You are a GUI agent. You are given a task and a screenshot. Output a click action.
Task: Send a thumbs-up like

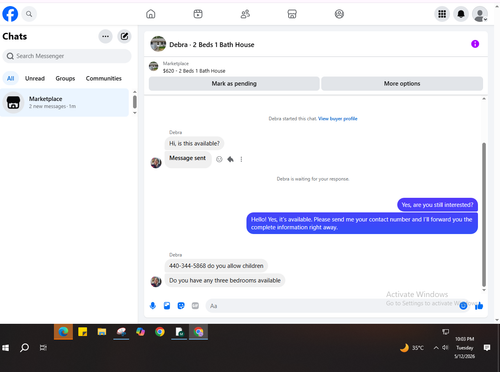point(479,306)
